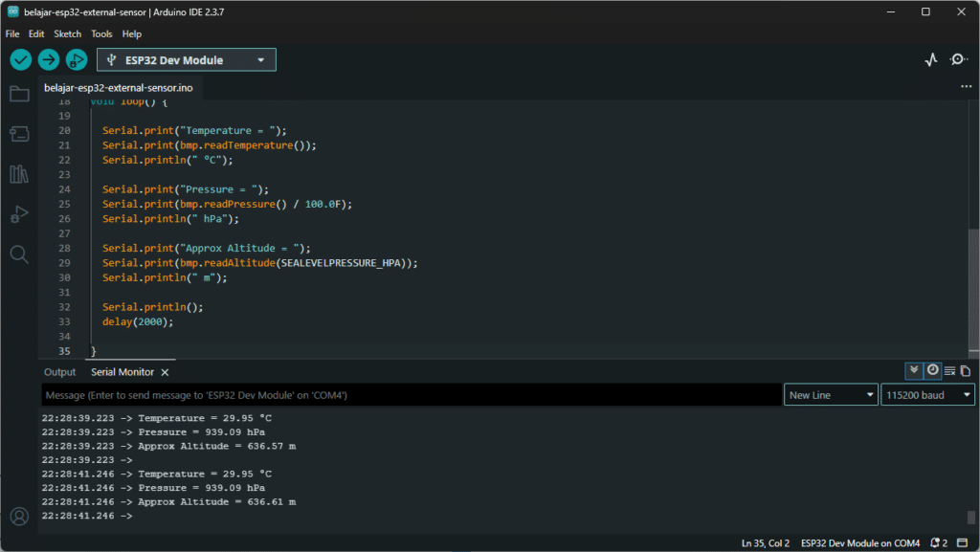This screenshot has width=980, height=552.
Task: Open the Serial Plotter icon
Action: (931, 60)
